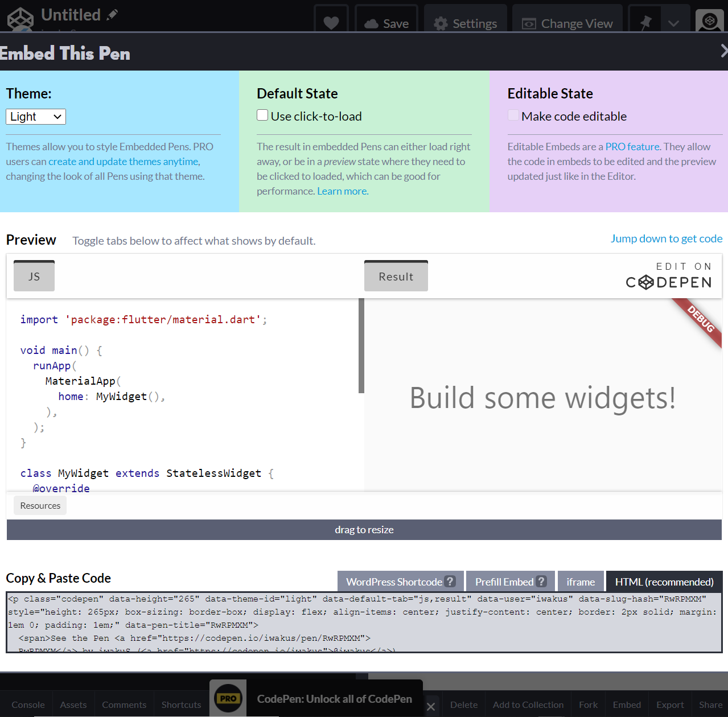Click the help icon on WordPress Shortcode

click(450, 582)
